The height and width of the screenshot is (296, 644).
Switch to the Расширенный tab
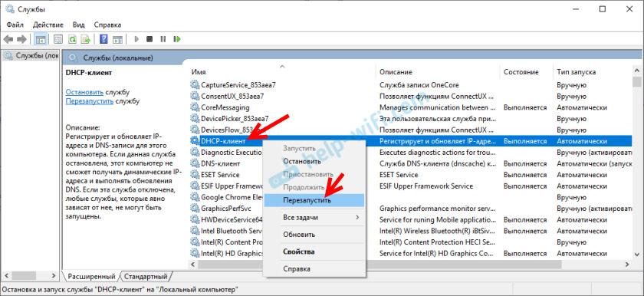coord(91,276)
